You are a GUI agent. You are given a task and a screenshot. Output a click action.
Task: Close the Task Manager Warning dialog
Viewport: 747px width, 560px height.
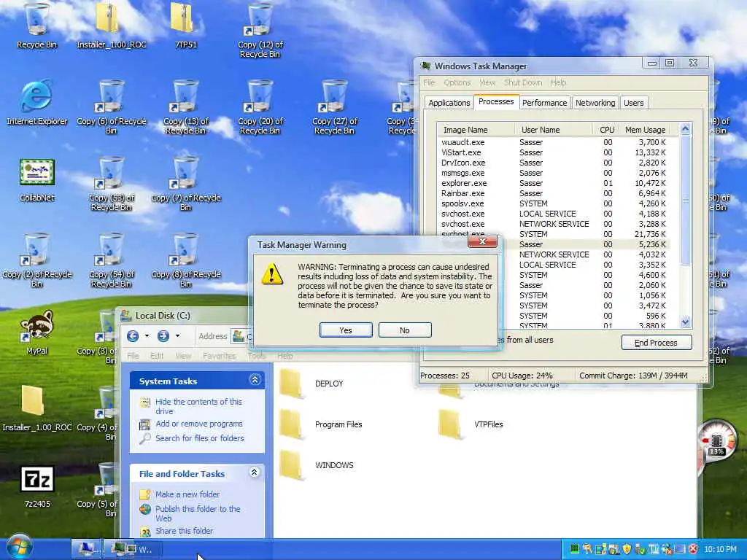tap(483, 241)
